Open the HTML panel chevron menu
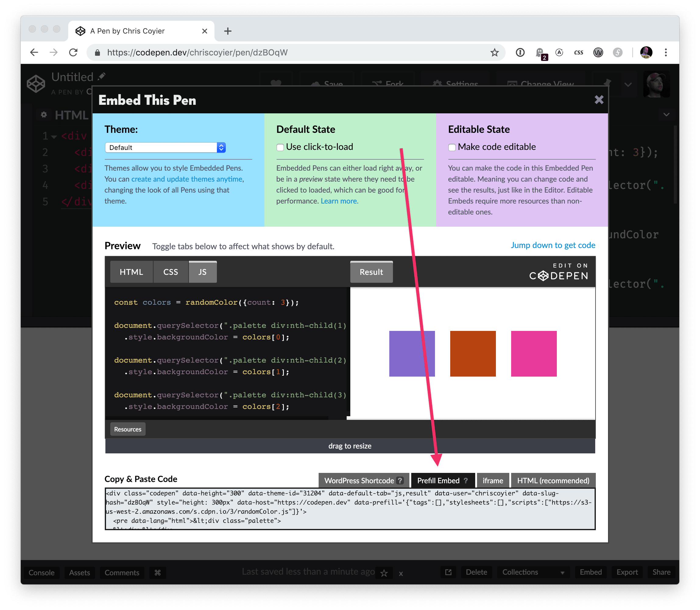Image resolution: width=700 pixels, height=610 pixels. click(666, 115)
